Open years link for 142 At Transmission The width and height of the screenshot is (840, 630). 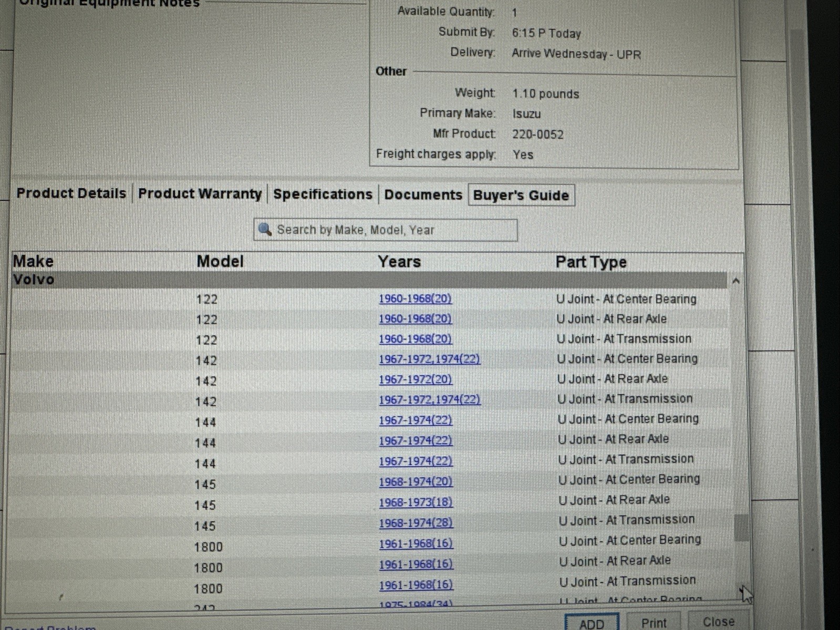pyautogui.click(x=430, y=399)
